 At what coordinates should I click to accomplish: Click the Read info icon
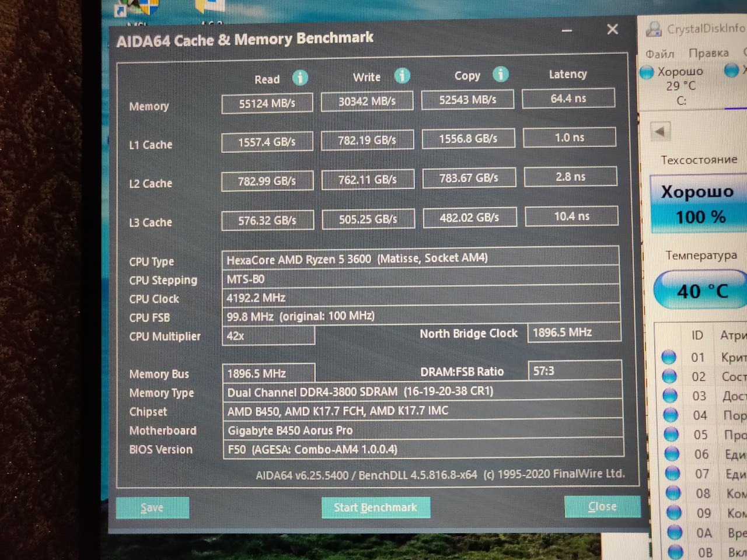coord(300,78)
